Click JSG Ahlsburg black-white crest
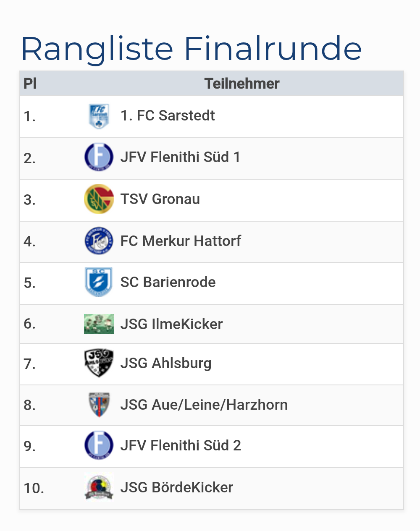Screen dimensions: 420x531 click(x=99, y=363)
